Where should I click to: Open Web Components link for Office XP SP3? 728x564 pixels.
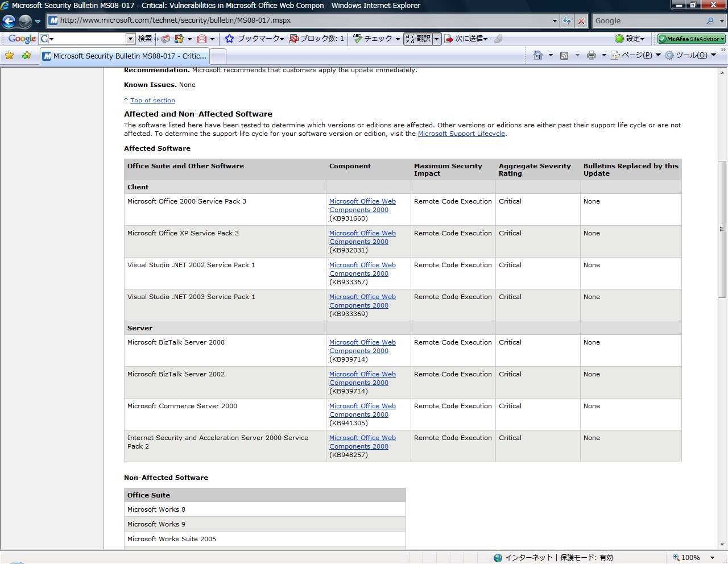pyautogui.click(x=362, y=238)
